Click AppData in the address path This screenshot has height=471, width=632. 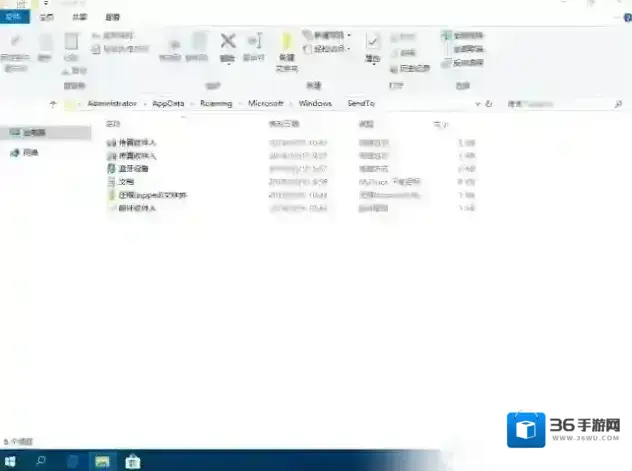(x=168, y=104)
